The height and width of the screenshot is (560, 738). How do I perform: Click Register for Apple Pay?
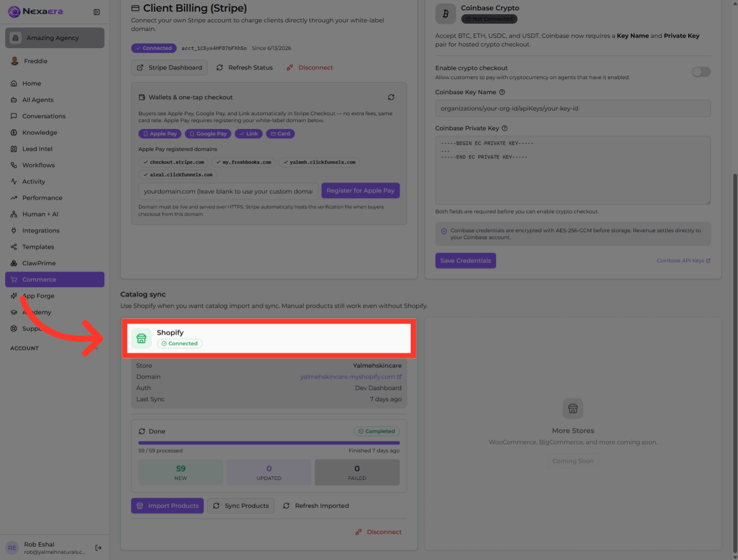(x=360, y=191)
